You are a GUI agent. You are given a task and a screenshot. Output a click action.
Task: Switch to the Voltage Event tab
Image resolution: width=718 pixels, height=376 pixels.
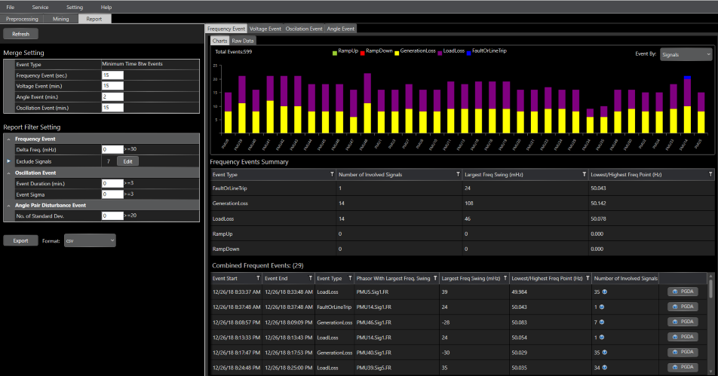click(x=265, y=28)
